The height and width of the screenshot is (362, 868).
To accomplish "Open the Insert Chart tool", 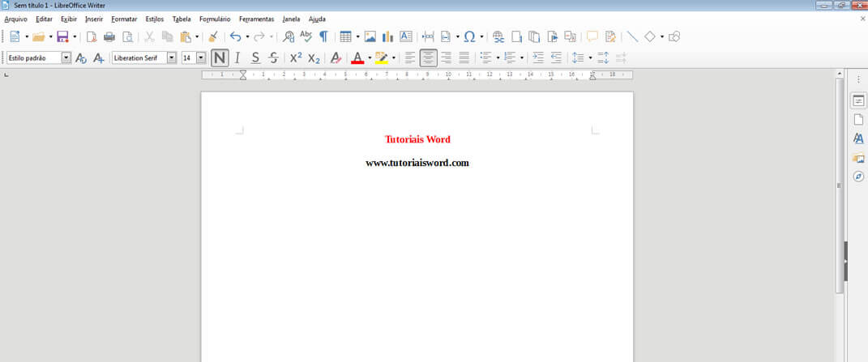I will tap(387, 36).
